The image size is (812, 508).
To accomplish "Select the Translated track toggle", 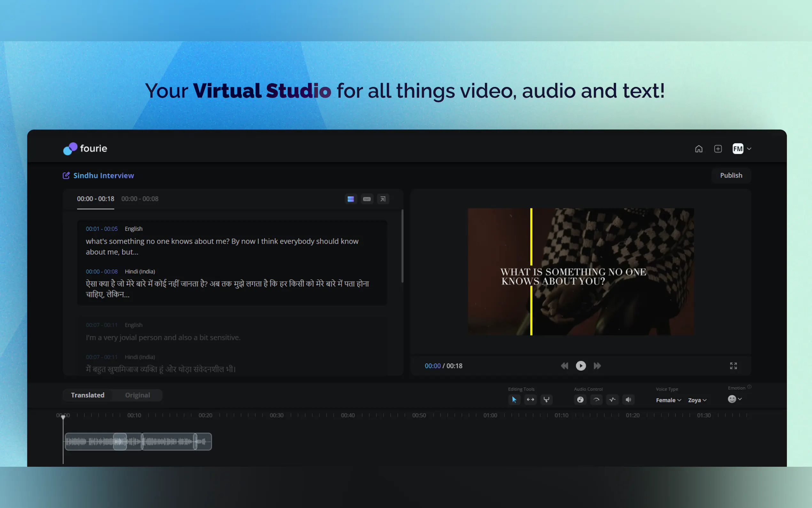I will [88, 395].
